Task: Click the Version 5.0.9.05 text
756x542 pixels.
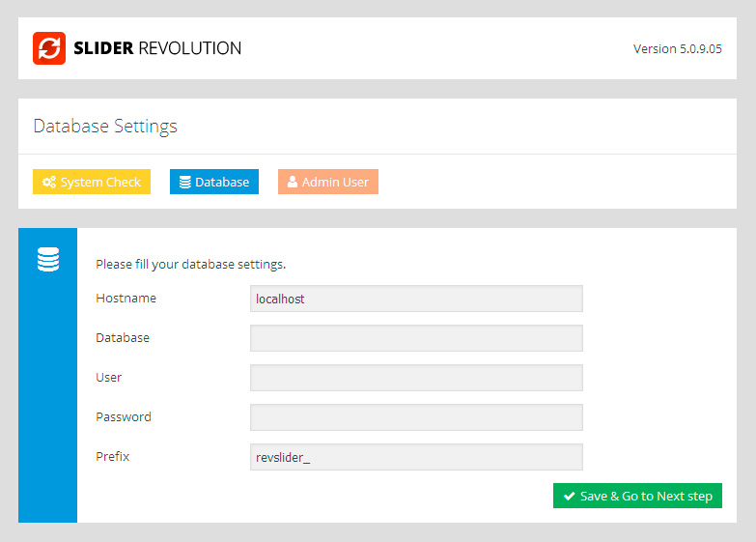Action: pyautogui.click(x=677, y=48)
